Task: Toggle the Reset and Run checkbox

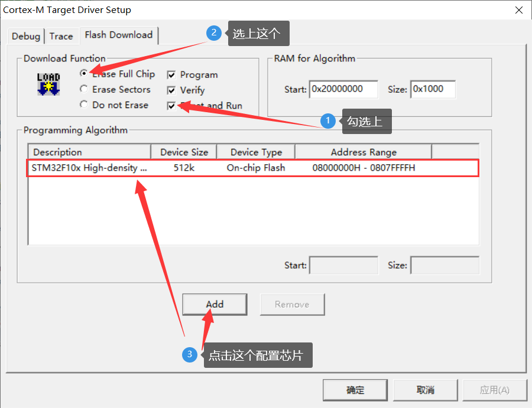Action: [170, 106]
